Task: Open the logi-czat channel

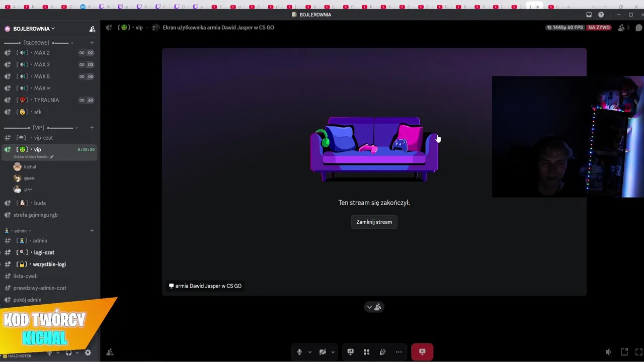Action: (49, 252)
